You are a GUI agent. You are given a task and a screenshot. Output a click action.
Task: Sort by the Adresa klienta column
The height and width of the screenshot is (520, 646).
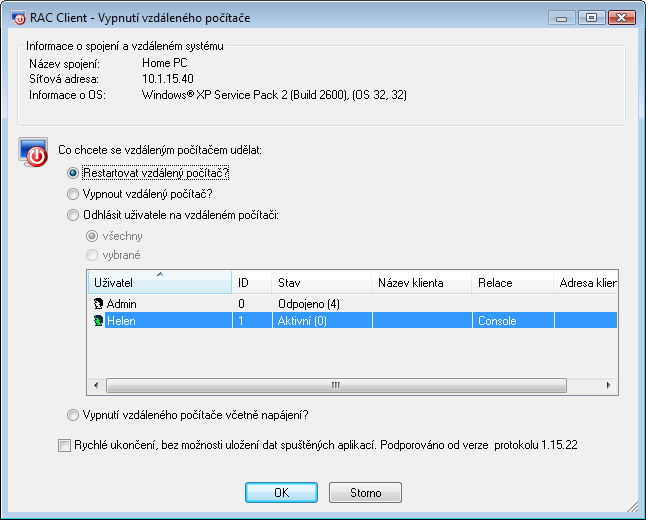click(585, 282)
